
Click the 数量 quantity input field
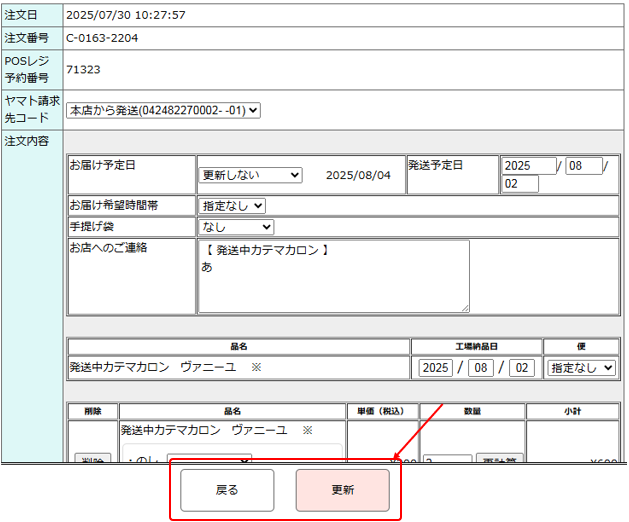[447, 459]
